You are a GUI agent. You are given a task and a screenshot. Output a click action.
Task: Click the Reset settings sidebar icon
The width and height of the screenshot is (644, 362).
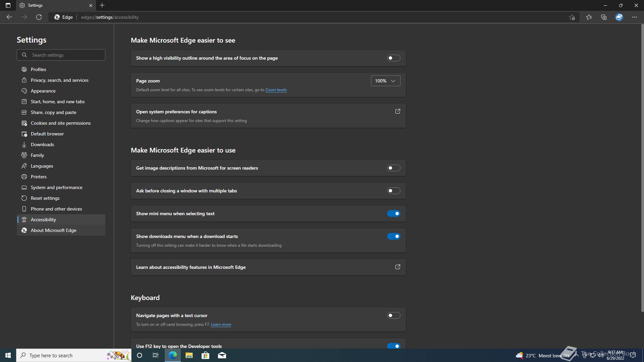24,198
